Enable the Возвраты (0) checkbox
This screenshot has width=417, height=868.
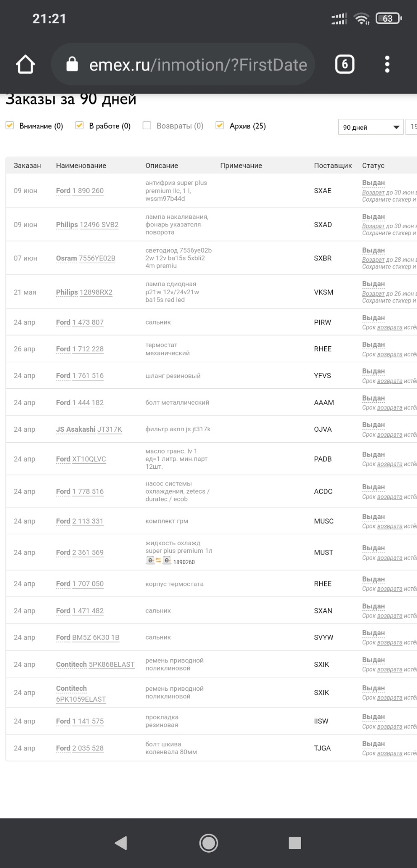coord(147,126)
